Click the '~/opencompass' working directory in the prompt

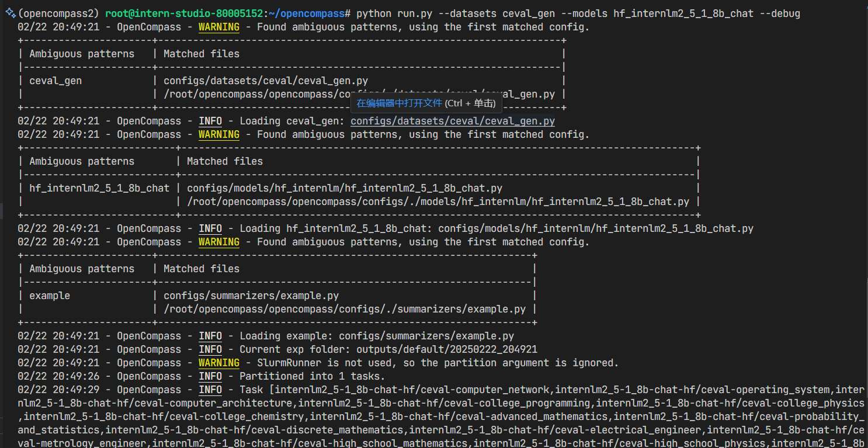click(307, 13)
